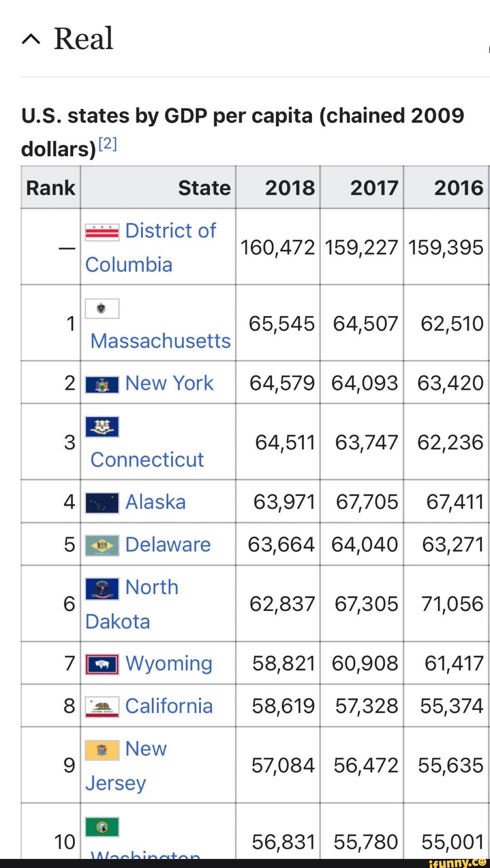Open the Delaware state link
490x868 pixels.
click(x=168, y=544)
